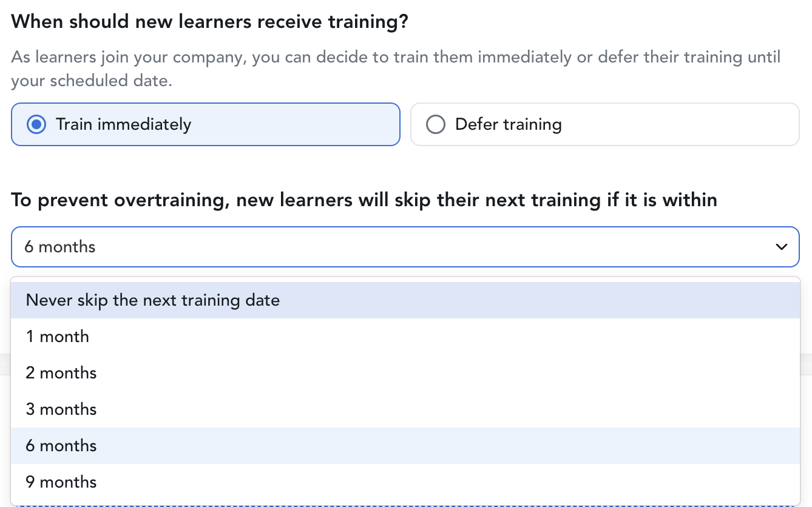Pick the "2 months" list option
The width and height of the screenshot is (812, 507).
click(x=61, y=373)
